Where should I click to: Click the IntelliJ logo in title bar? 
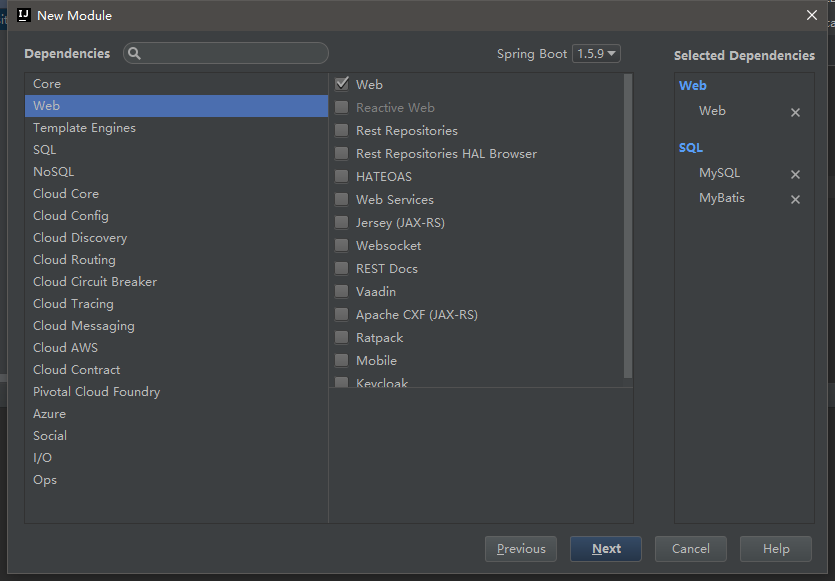pos(23,15)
